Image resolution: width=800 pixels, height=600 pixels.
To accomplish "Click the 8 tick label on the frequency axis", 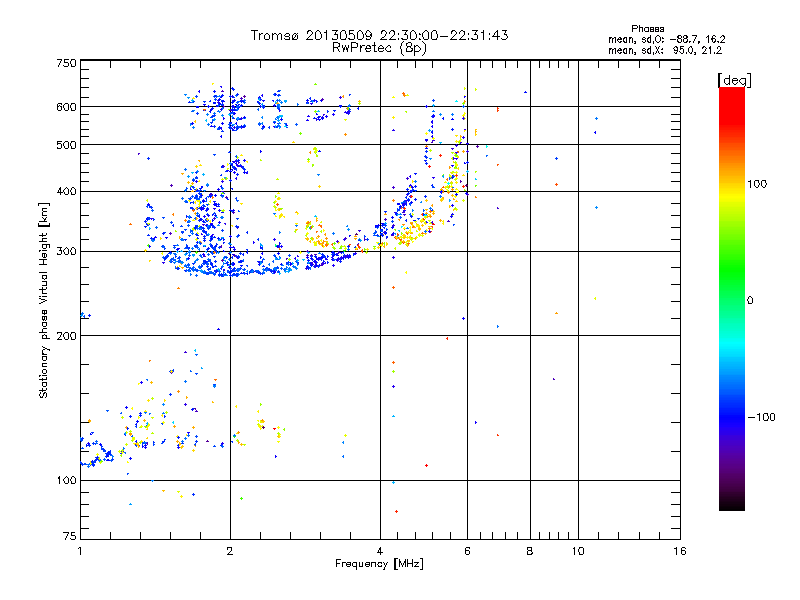I will click(530, 551).
